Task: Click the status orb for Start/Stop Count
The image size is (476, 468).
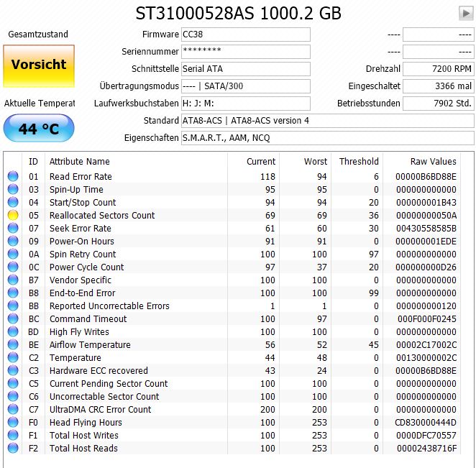Action: [13, 202]
